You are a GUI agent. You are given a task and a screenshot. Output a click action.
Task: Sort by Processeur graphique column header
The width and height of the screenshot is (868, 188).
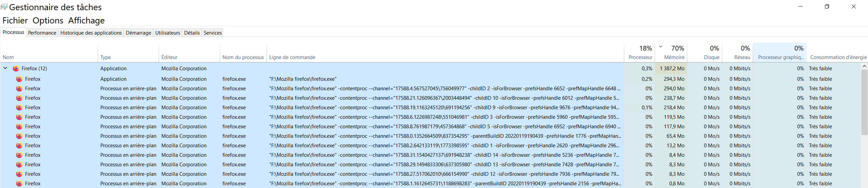point(780,53)
